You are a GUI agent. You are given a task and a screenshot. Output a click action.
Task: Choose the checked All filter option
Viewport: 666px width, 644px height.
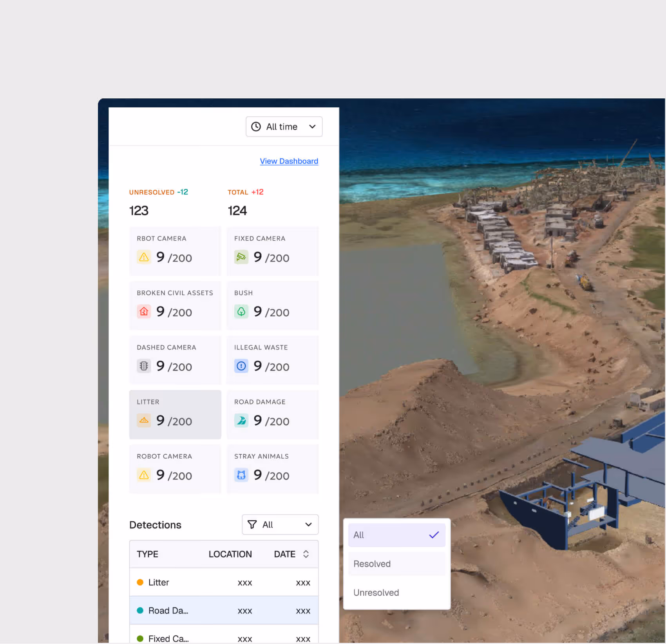[x=397, y=535]
